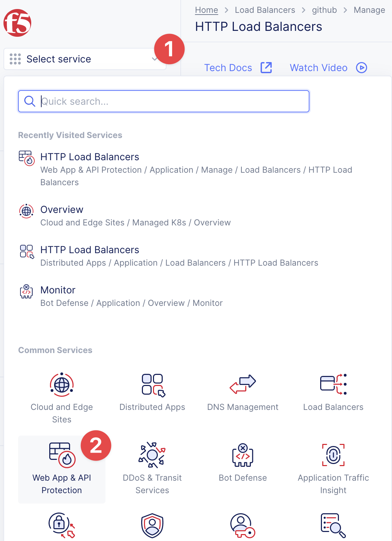This screenshot has height=541, width=392.
Task: Open the recently visited Bot Defense Monitor
Action: tap(58, 290)
